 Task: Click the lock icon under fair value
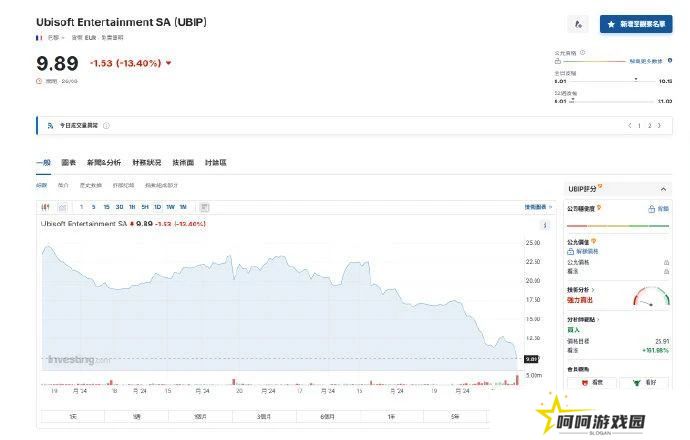(558, 61)
